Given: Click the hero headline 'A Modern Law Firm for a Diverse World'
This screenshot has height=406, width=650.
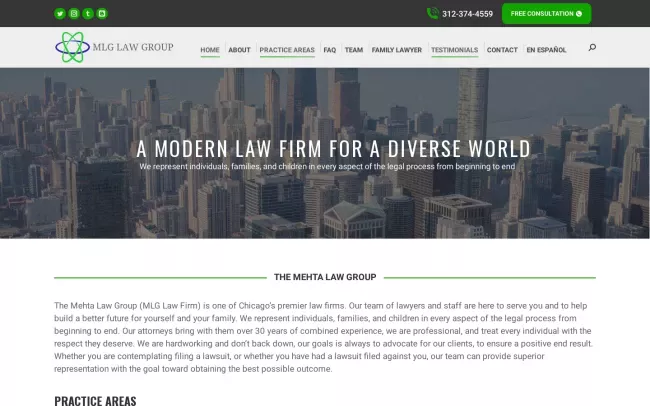Looking at the screenshot, I should [x=333, y=148].
